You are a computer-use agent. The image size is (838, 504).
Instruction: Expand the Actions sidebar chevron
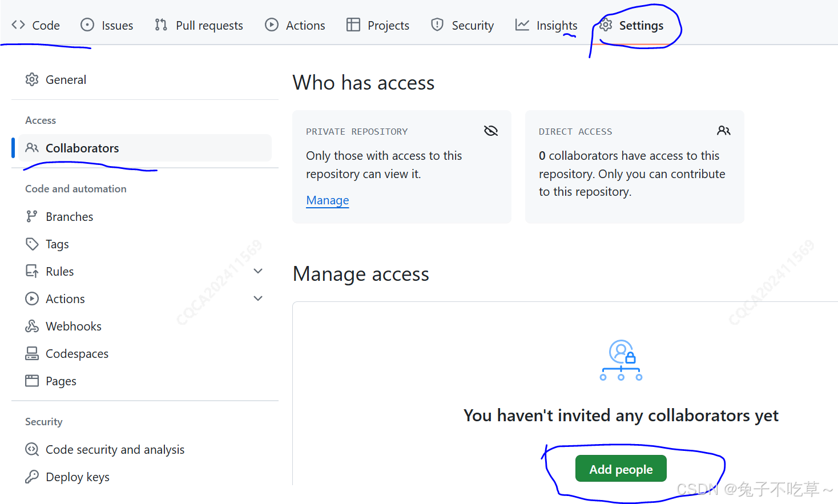258,298
